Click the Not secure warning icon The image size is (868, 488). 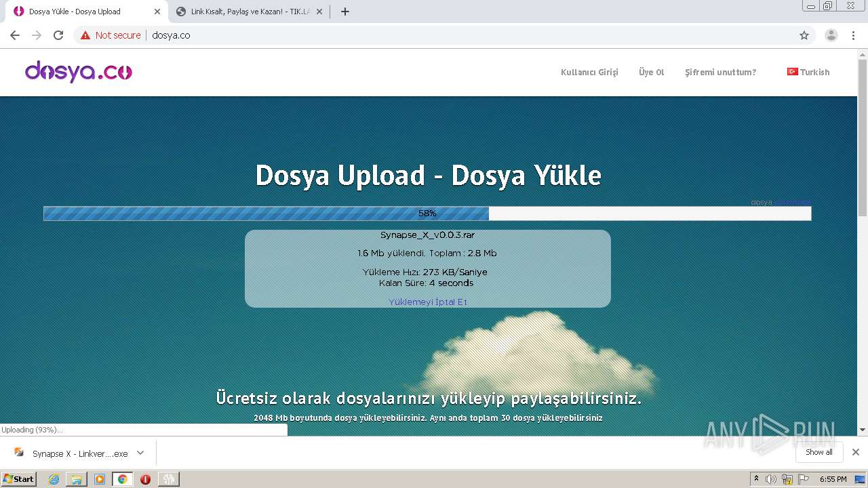point(85,35)
